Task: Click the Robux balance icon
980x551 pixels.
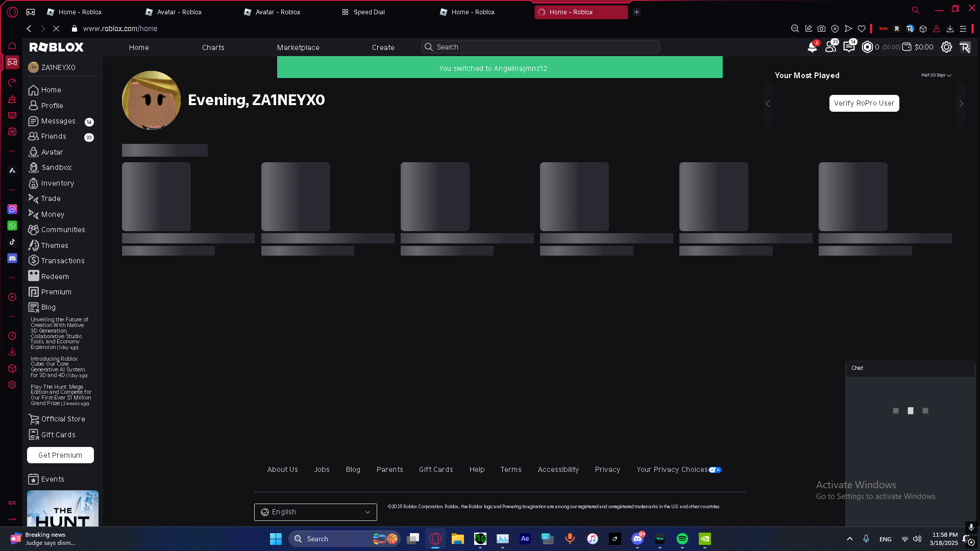Action: point(867,47)
